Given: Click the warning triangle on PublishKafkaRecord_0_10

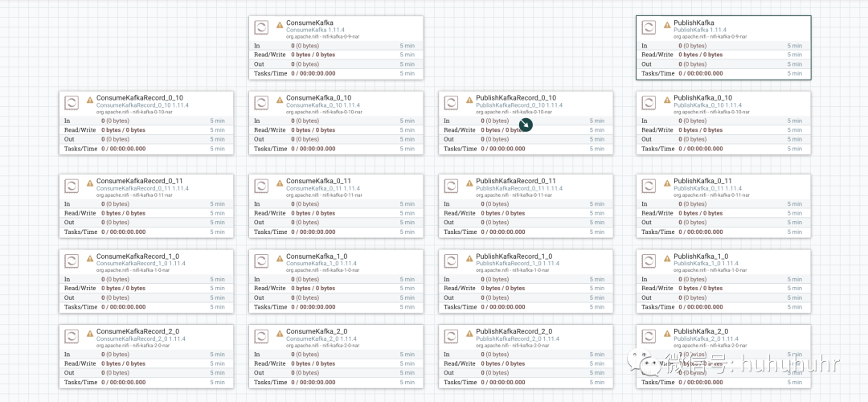Looking at the screenshot, I should (469, 100).
